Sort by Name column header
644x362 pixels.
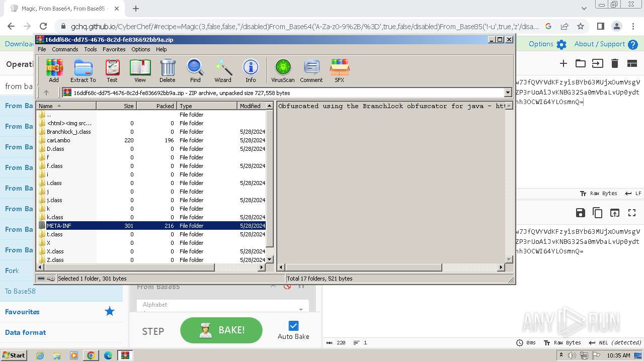[66, 106]
